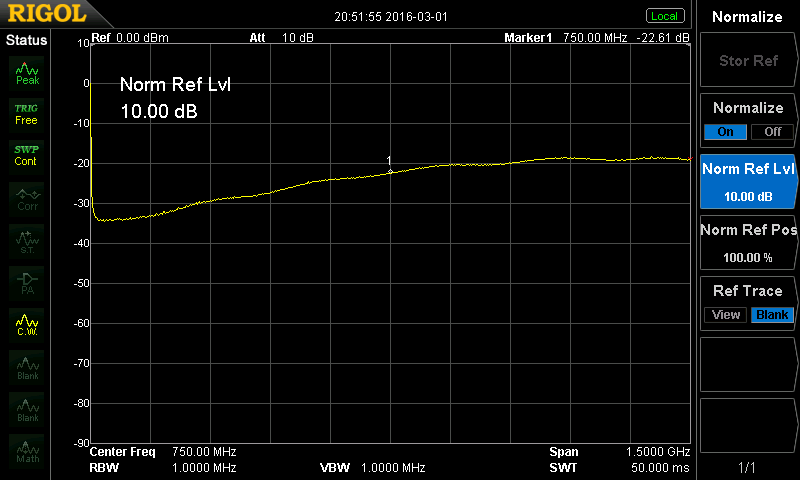Set Ref Trace to View
The width and height of the screenshot is (800, 480).
coord(726,315)
